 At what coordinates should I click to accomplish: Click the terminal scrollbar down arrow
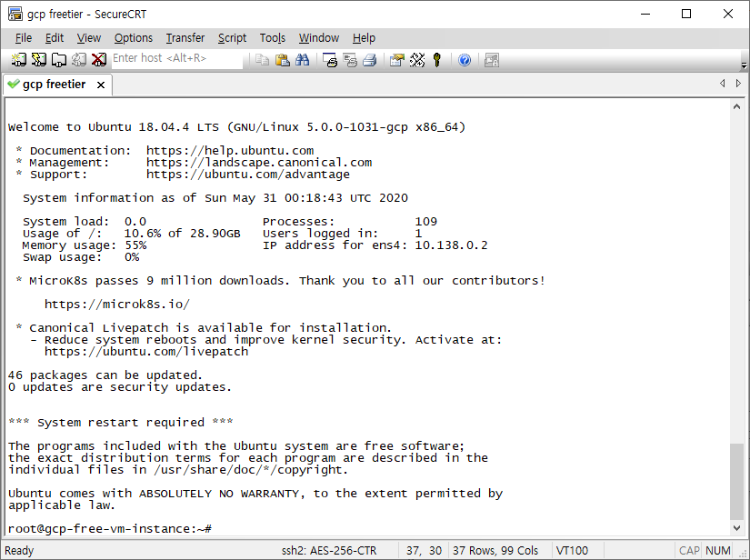[x=736, y=528]
